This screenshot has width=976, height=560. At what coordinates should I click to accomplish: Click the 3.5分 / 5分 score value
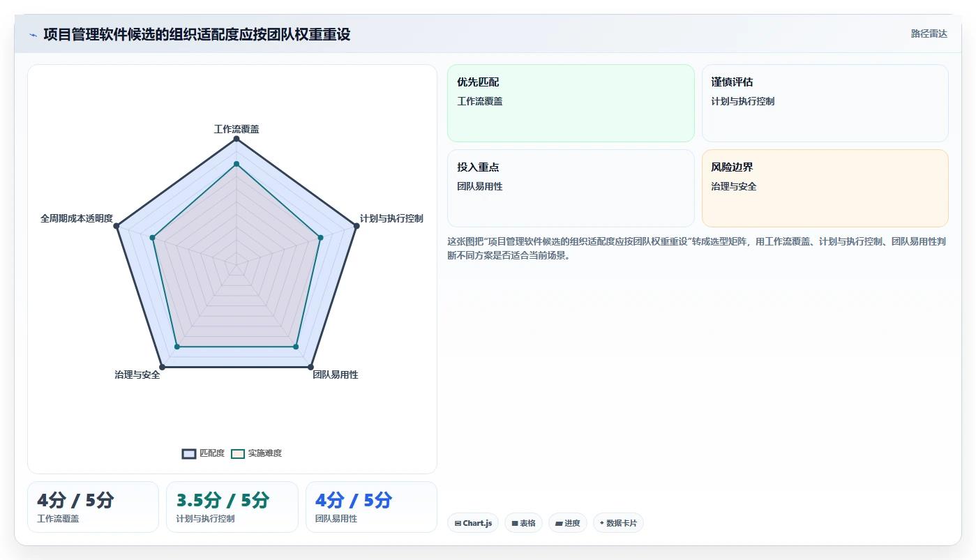[x=223, y=500]
